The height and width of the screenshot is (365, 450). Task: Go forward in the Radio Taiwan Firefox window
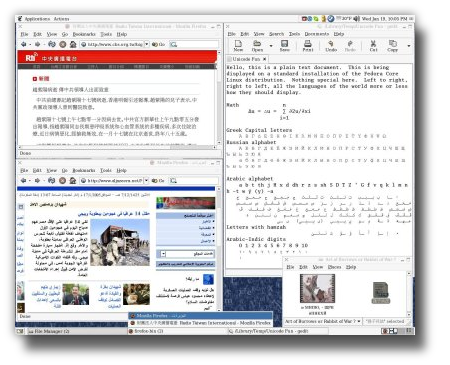(37, 44)
